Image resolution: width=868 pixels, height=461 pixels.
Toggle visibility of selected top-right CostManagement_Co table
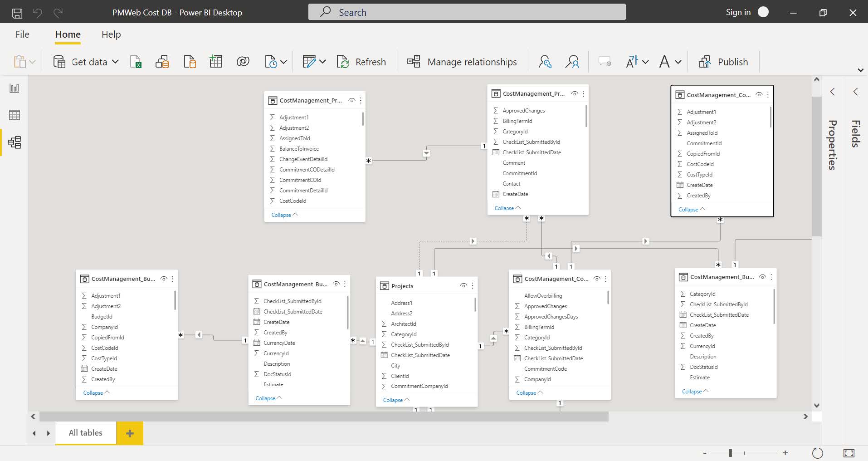click(x=759, y=95)
